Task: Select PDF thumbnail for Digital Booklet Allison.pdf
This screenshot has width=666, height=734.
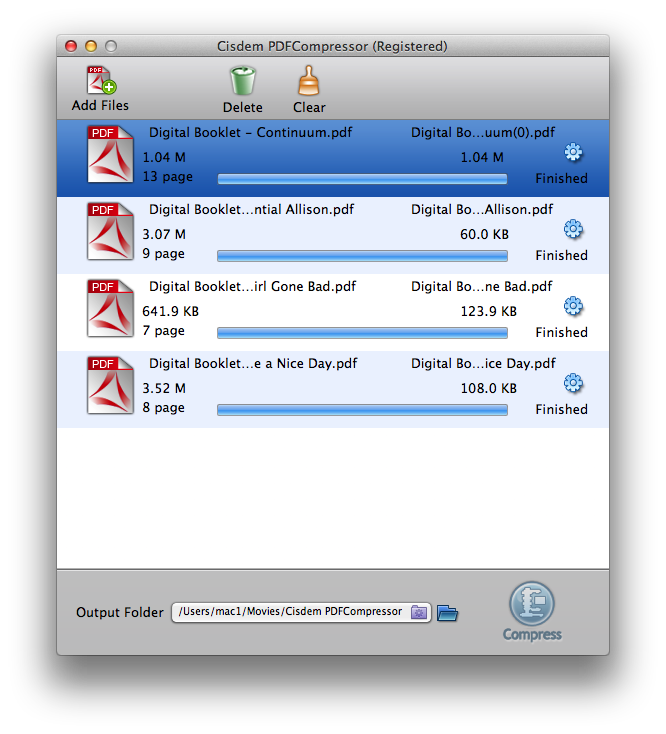Action: [110, 231]
